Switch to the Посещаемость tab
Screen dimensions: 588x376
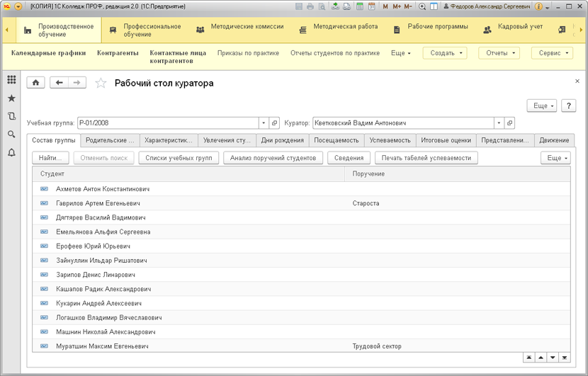[x=337, y=140]
